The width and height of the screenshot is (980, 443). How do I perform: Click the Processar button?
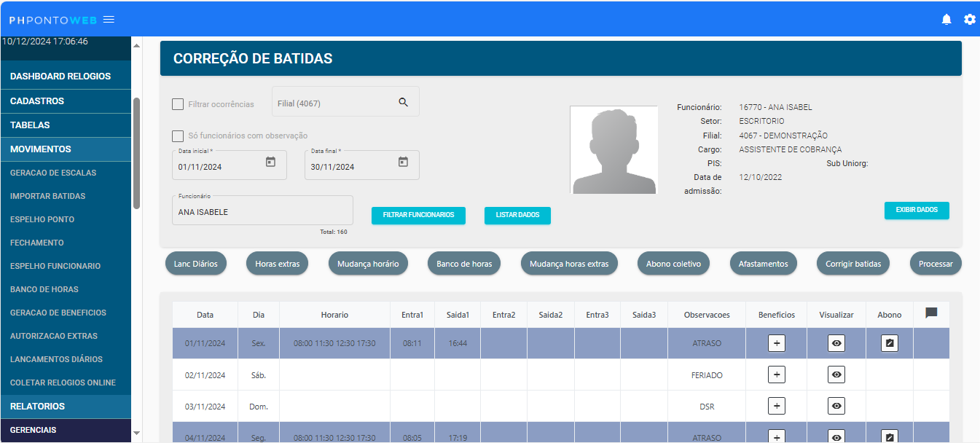[936, 264]
